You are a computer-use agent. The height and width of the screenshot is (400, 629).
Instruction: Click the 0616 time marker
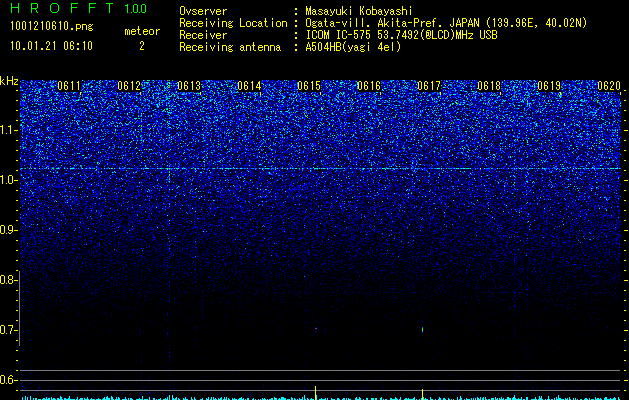coord(369,86)
